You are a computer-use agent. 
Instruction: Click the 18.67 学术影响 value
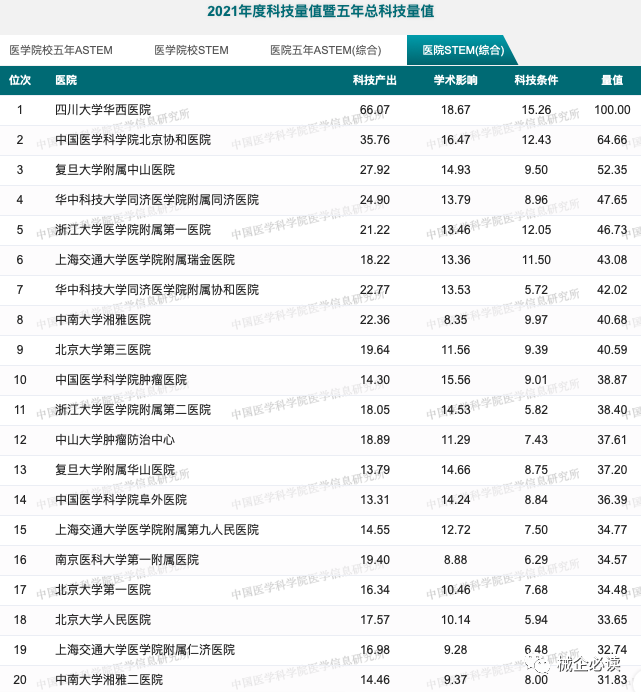456,109
